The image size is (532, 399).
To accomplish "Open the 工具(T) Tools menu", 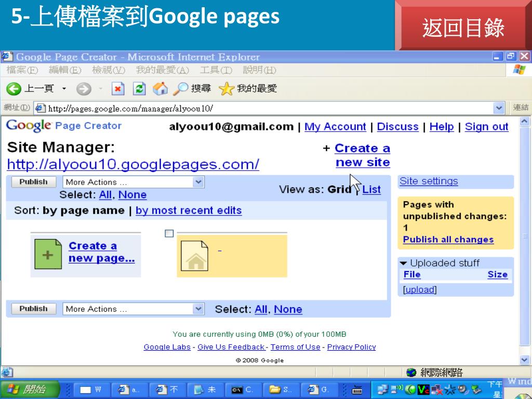I will (216, 70).
